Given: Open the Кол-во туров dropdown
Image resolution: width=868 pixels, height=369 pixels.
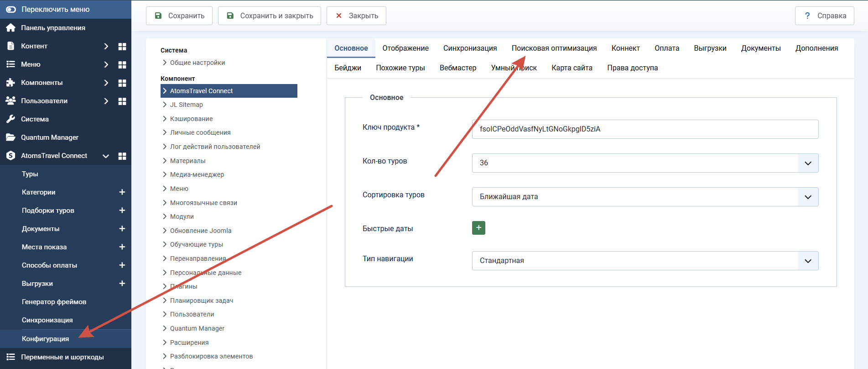Looking at the screenshot, I should pos(645,163).
